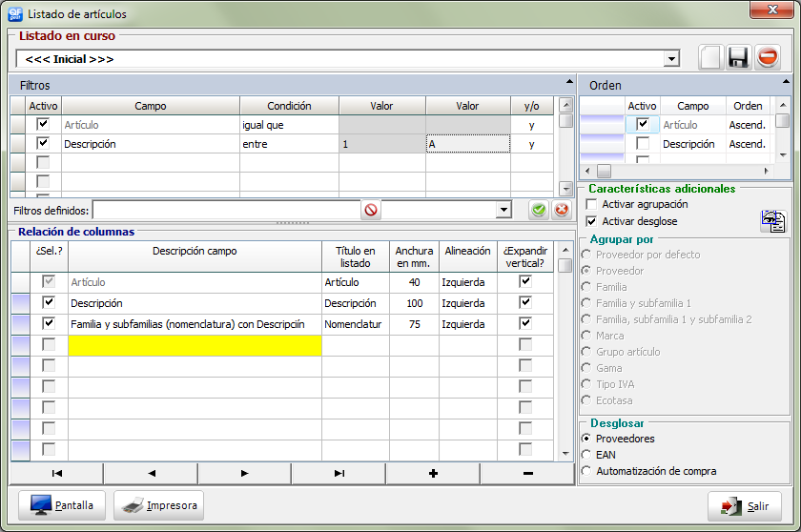Toggle Activo checkbox for Artículo order
The image size is (801, 532).
click(x=643, y=124)
